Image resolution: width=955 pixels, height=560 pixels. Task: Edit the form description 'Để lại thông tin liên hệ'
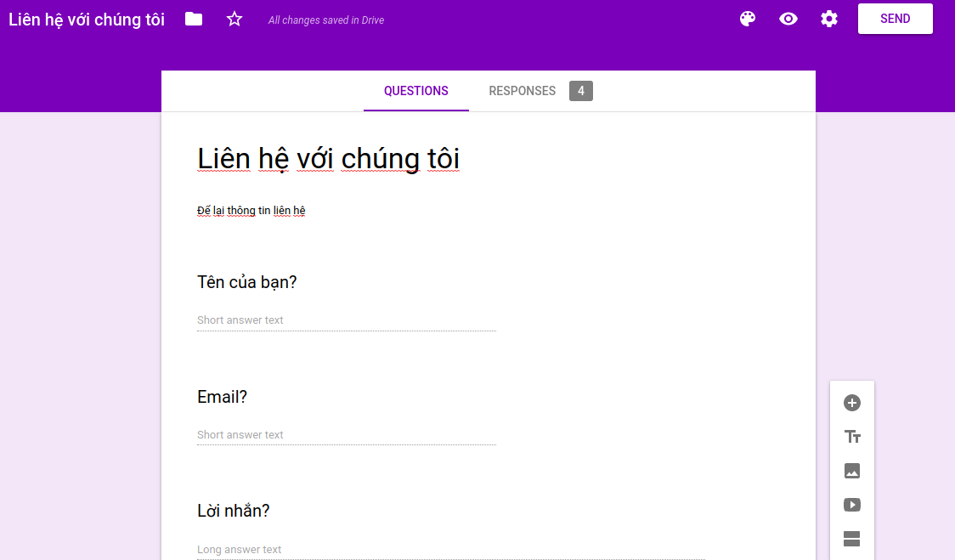pos(251,211)
